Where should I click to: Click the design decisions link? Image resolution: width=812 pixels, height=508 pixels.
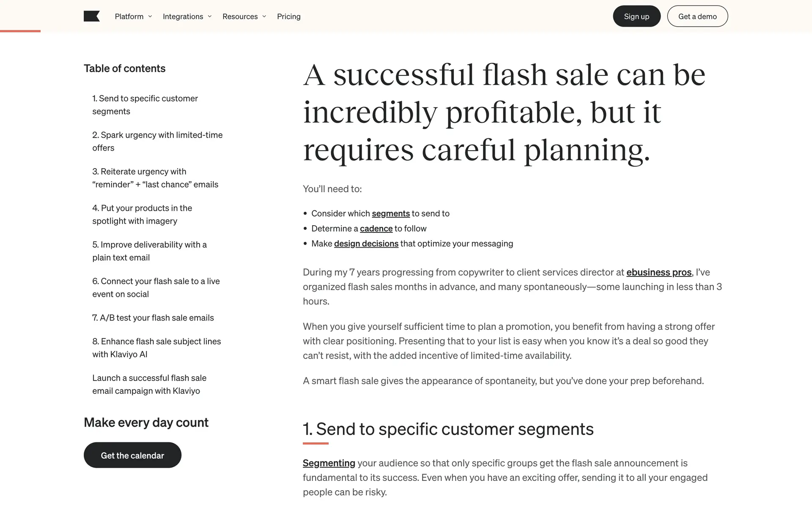point(366,243)
